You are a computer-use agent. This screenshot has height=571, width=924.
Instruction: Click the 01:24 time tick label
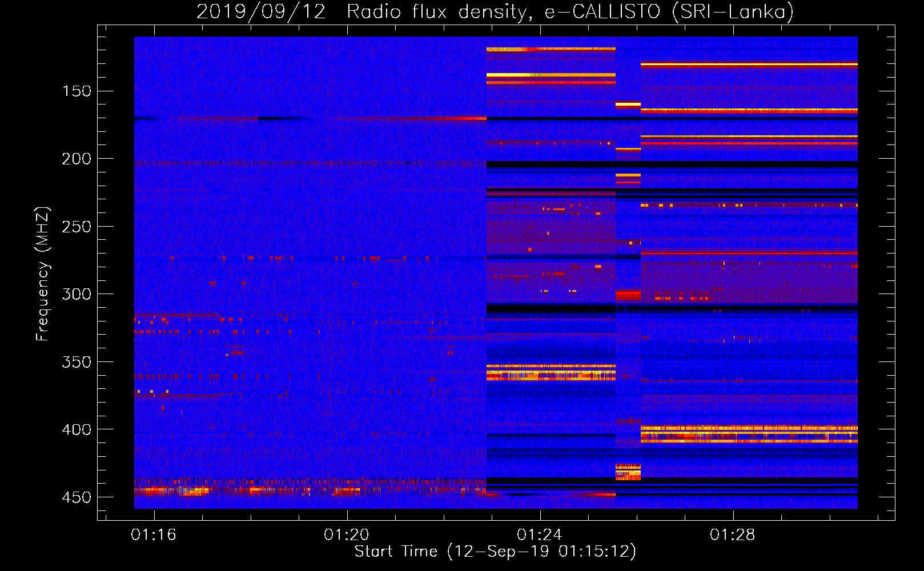click(540, 535)
